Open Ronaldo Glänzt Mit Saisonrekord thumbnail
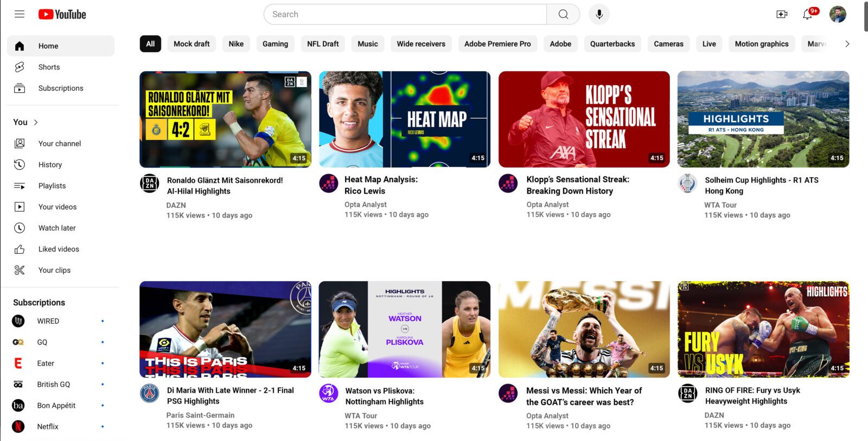The width and height of the screenshot is (868, 441). (x=225, y=119)
